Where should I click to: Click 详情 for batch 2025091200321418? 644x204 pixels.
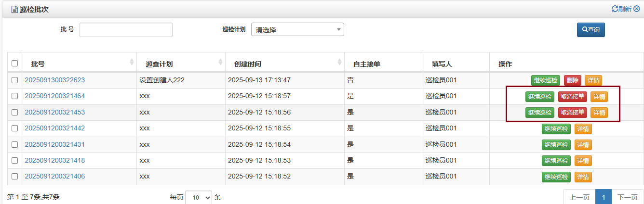pyautogui.click(x=583, y=161)
